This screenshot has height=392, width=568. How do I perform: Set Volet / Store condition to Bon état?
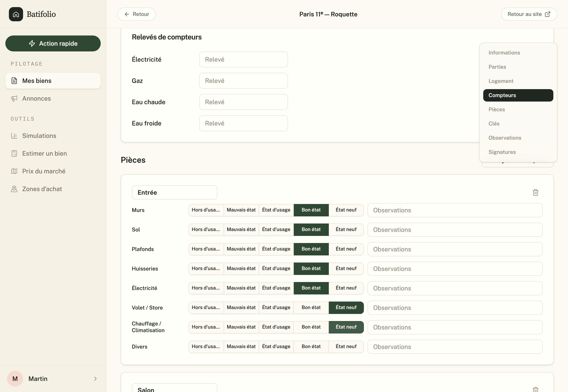[x=311, y=308]
